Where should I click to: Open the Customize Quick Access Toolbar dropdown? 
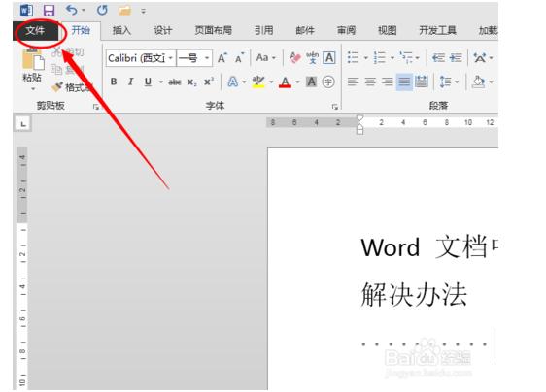click(143, 11)
